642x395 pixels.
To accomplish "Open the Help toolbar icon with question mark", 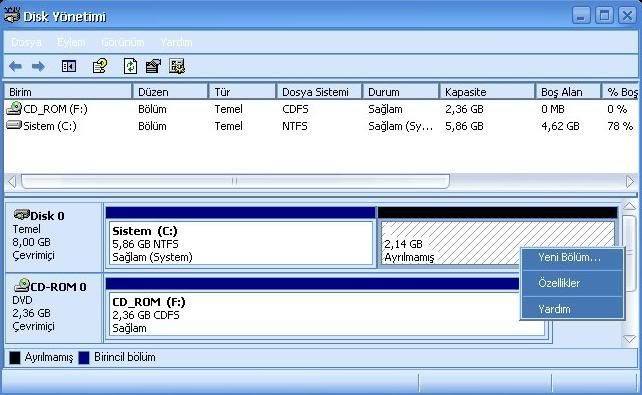I will [x=100, y=66].
